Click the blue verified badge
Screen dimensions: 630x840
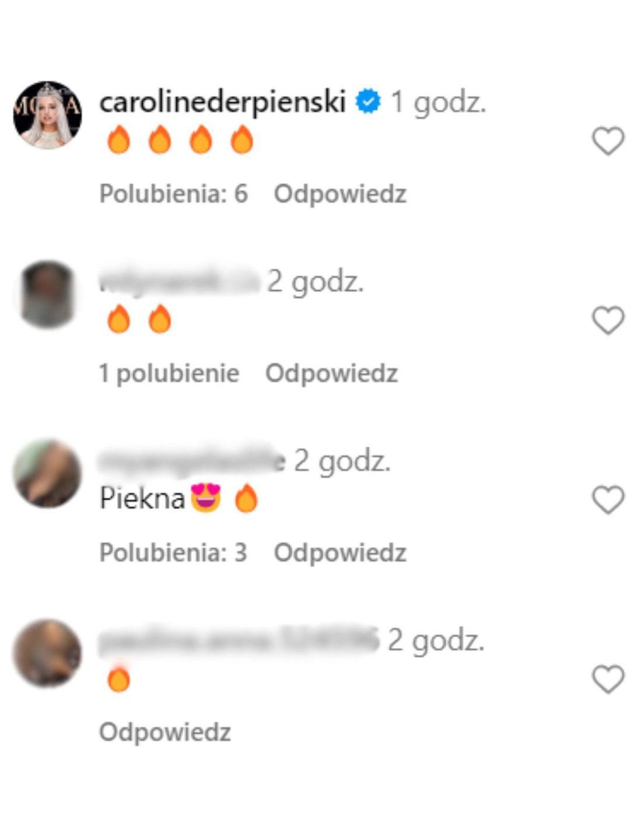click(x=368, y=101)
